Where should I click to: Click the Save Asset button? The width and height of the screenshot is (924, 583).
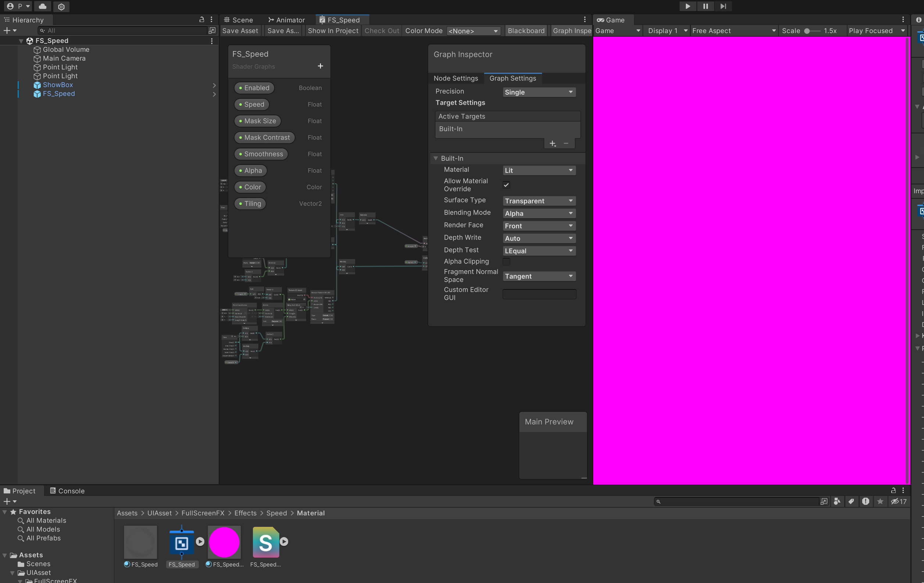pyautogui.click(x=240, y=31)
